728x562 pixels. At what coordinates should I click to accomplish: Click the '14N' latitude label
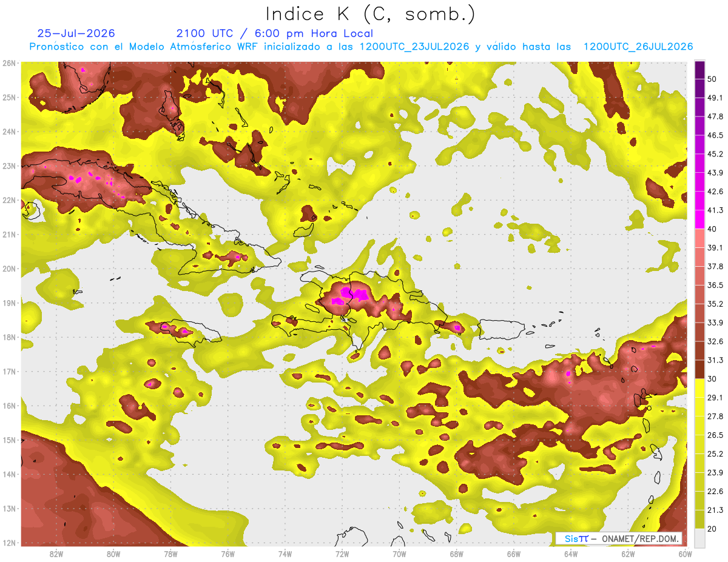coord(9,474)
